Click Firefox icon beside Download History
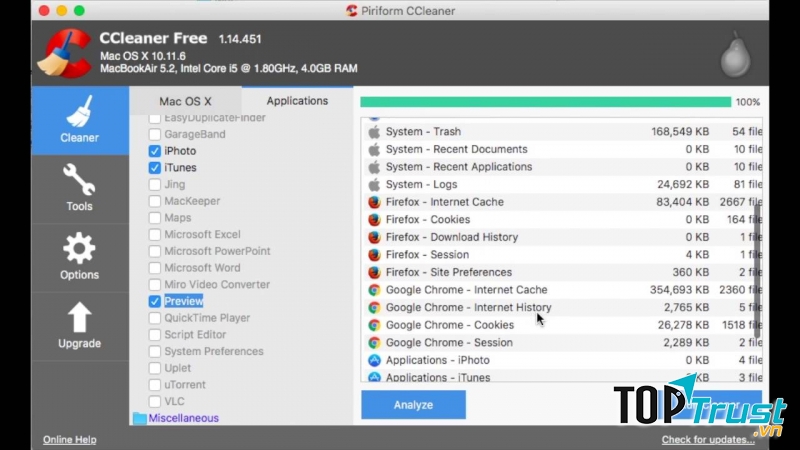 374,237
